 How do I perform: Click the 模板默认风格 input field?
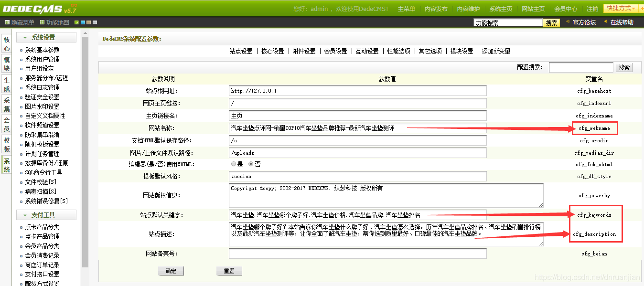click(x=358, y=176)
